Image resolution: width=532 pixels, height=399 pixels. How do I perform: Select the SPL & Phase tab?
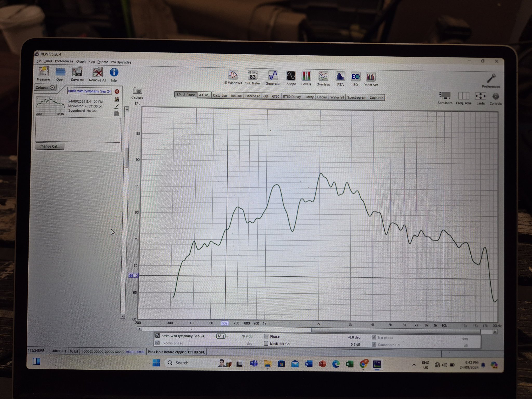tap(186, 95)
